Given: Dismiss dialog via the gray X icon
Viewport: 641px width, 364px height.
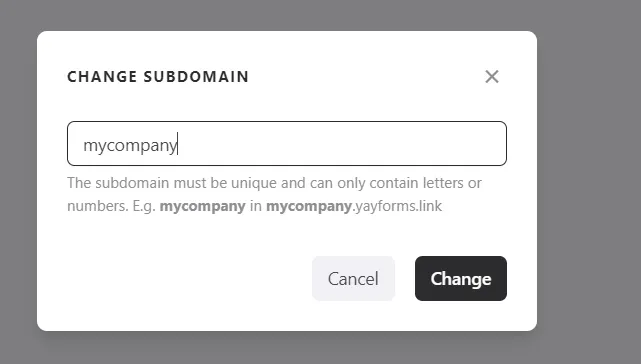Looking at the screenshot, I should (492, 76).
